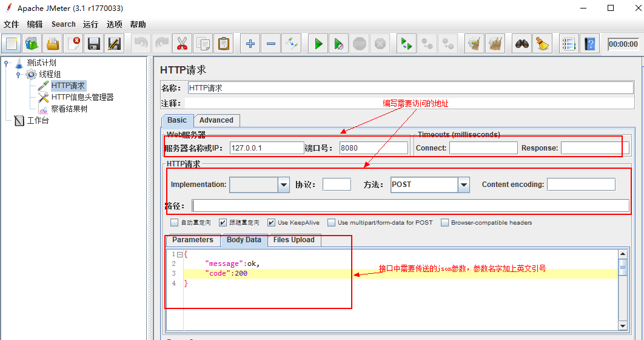Screen dimensions: 644x340
Task: Enable Use multipart/form-data for POST
Action: point(332,223)
